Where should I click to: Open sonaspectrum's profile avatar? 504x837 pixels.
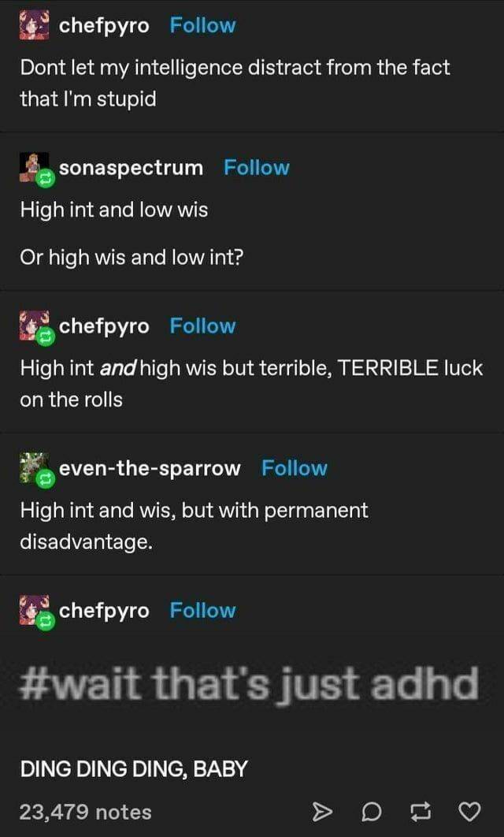pyautogui.click(x=34, y=166)
